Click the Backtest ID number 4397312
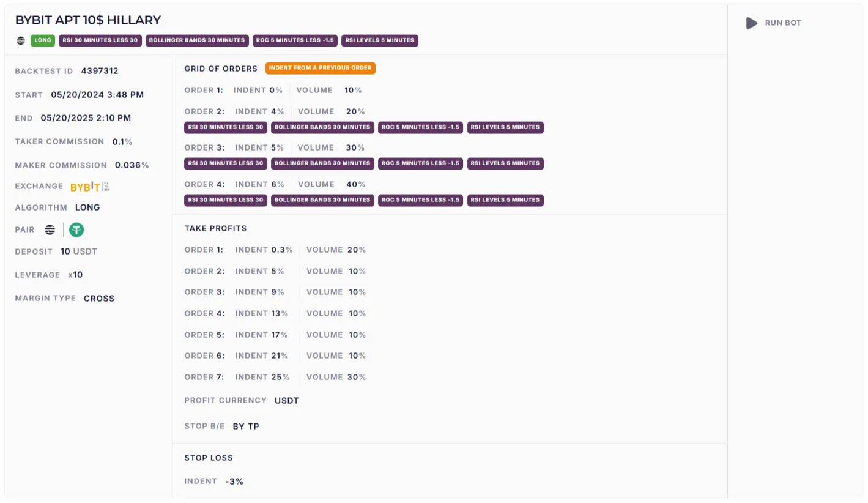This screenshot has height=503, width=868. pos(100,71)
